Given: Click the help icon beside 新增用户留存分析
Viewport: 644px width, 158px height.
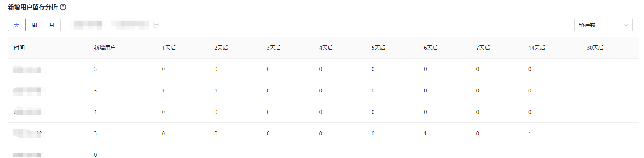Looking at the screenshot, I should point(63,7).
